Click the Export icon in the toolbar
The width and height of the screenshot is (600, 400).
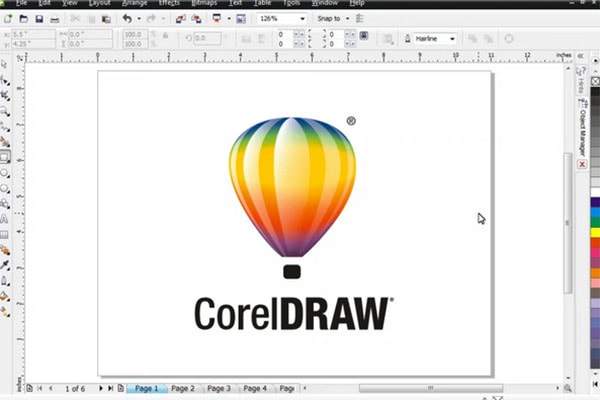(196, 18)
